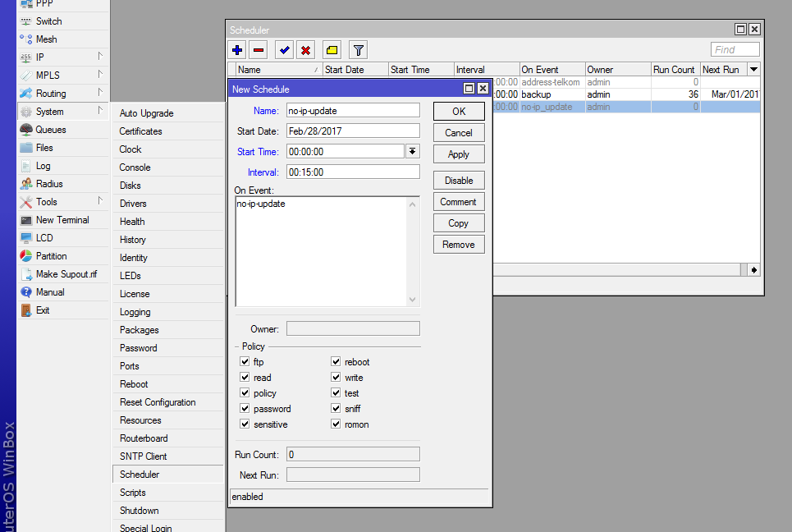Apply the new schedule settings
Screen dimensions: 792x532
(x=459, y=154)
